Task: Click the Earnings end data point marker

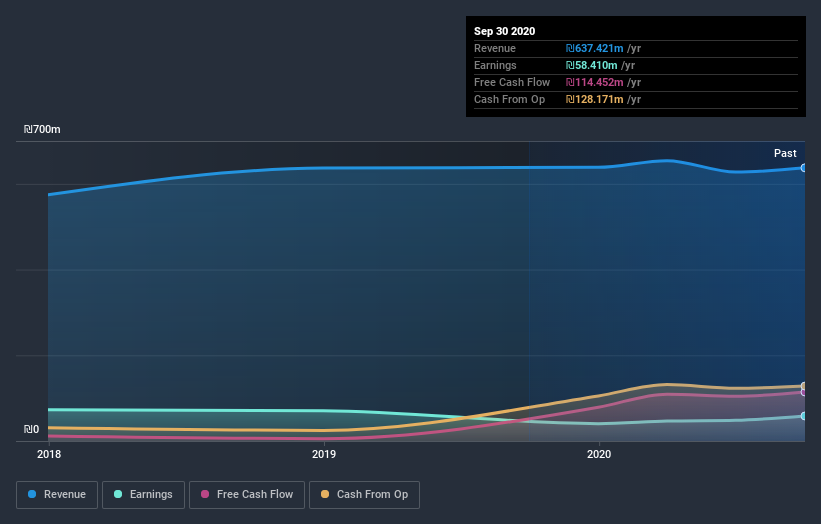Action: (803, 416)
